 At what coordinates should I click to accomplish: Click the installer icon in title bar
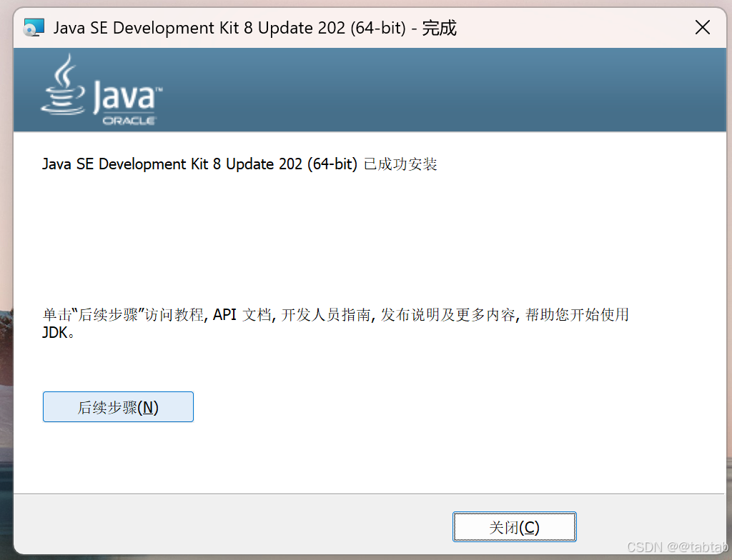click(34, 28)
